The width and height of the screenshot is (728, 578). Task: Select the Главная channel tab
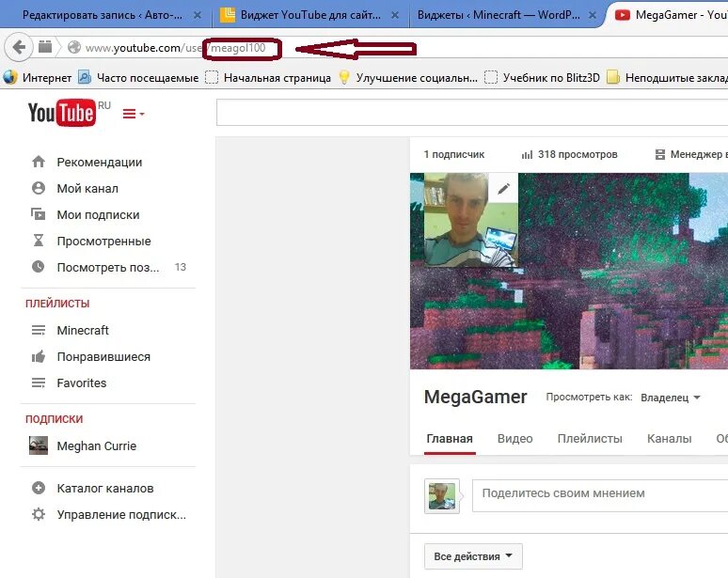[450, 439]
